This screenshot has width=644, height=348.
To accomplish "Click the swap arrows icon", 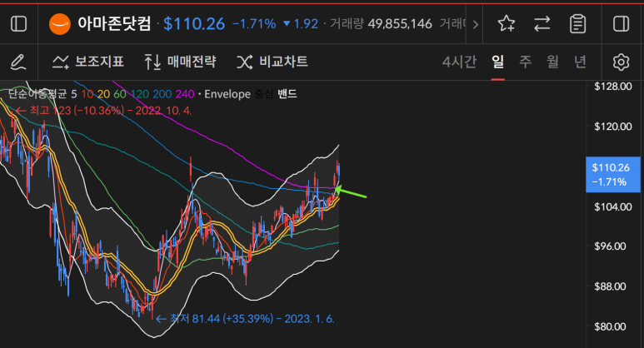I will pos(542,24).
